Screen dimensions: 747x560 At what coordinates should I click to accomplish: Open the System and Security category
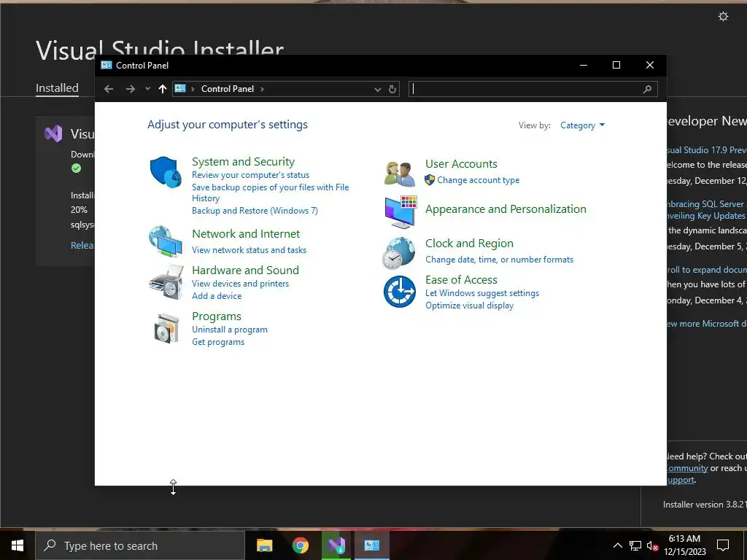pyautogui.click(x=244, y=161)
